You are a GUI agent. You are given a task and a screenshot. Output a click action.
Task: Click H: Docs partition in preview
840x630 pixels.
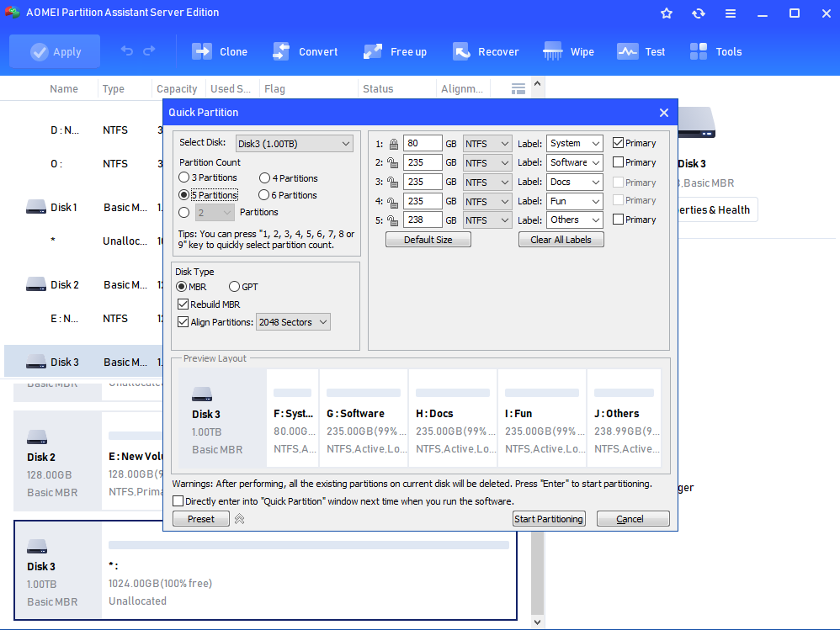453,418
